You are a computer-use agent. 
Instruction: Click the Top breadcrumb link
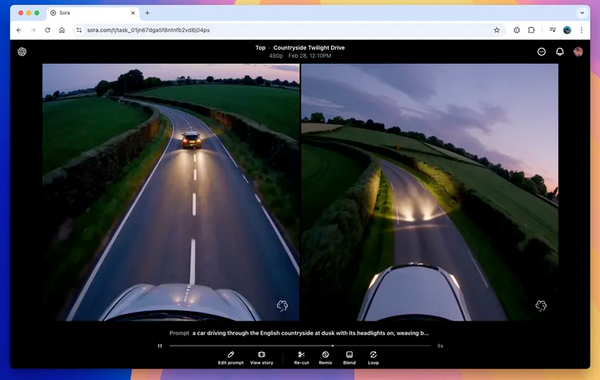[x=260, y=48]
